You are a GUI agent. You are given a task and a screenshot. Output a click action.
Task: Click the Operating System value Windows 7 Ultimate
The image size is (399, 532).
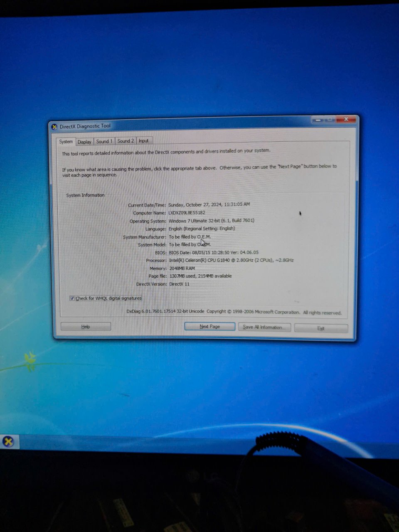[x=211, y=221]
